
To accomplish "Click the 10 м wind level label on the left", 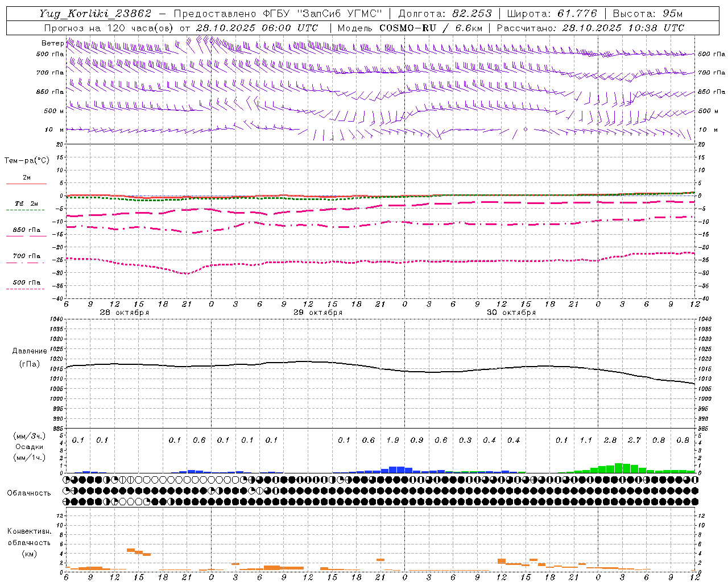I will pos(55,130).
